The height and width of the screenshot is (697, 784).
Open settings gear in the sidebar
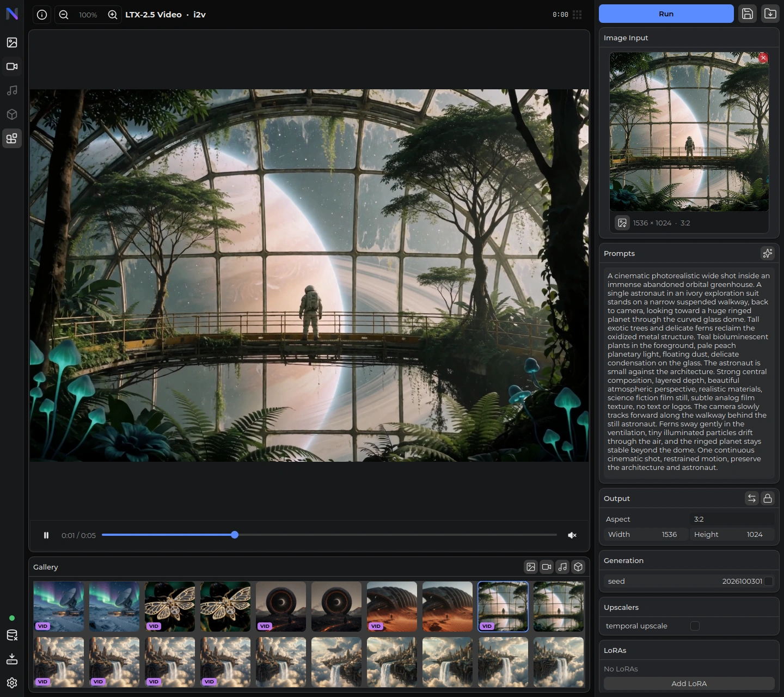[12, 683]
